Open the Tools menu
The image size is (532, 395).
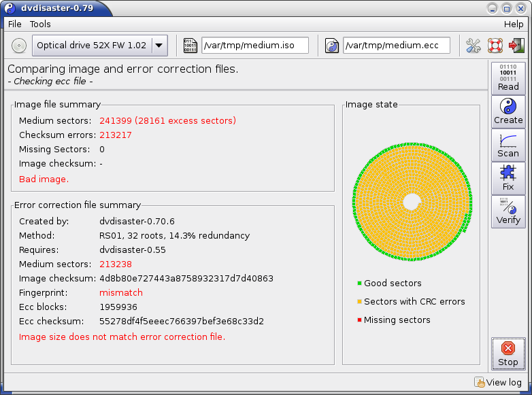click(x=40, y=24)
